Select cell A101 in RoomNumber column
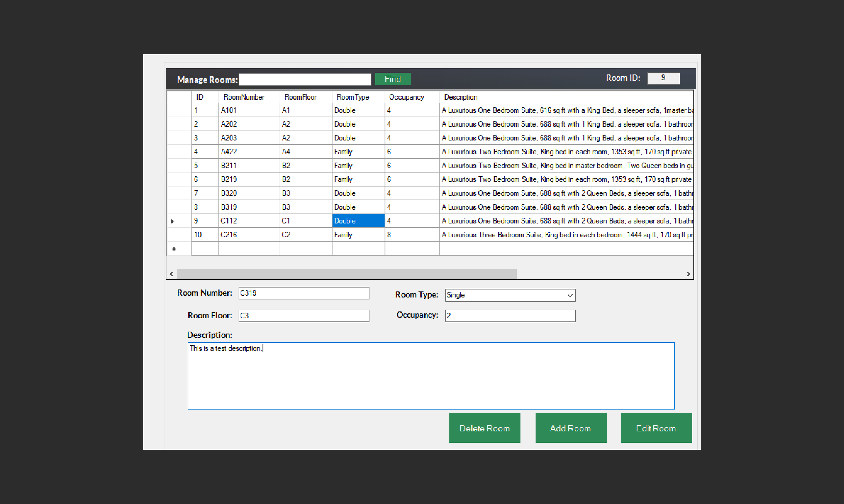844x504 pixels. coord(249,110)
